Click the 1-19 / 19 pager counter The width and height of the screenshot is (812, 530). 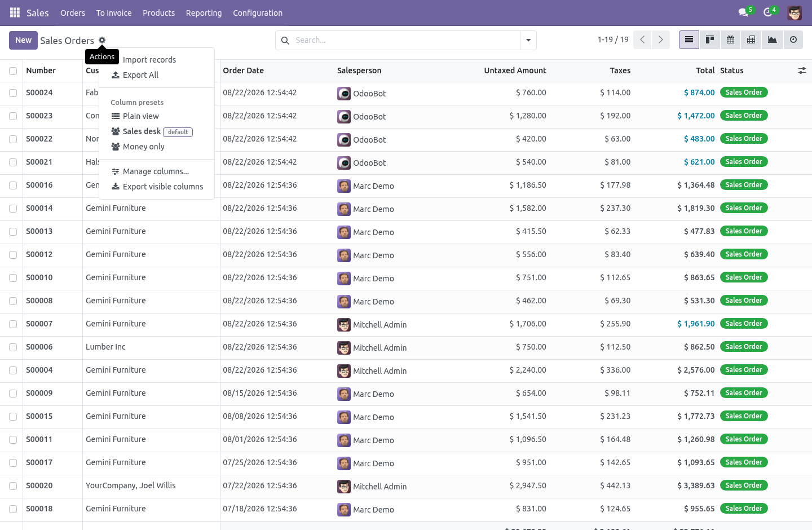click(x=613, y=39)
